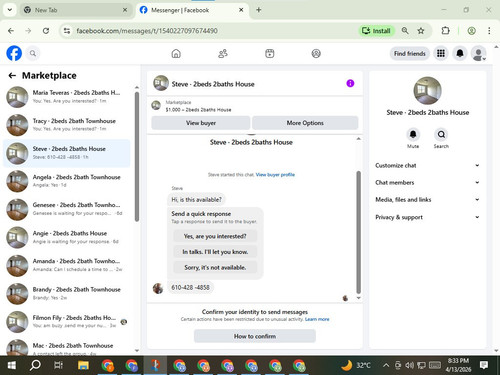Image resolution: width=500 pixels, height=375 pixels.
Task: Open Brandy 2beds 2bath Townhouse chat
Action: [x=67, y=294]
